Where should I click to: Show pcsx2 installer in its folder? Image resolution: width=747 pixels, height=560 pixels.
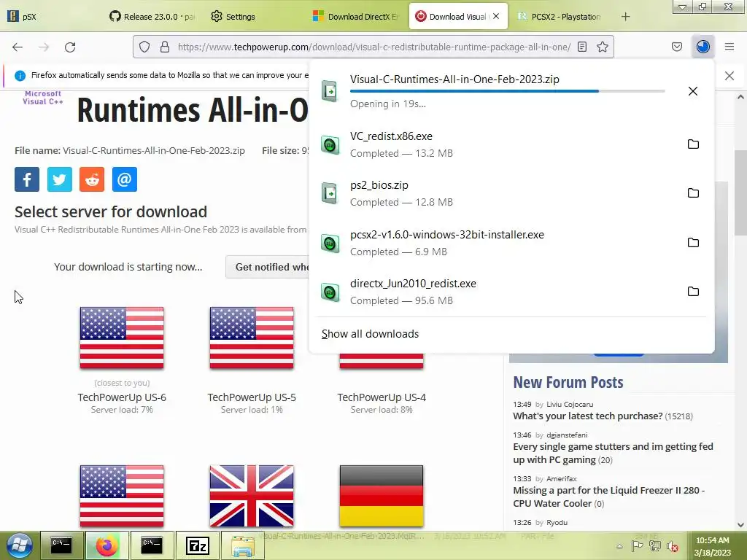pos(693,242)
